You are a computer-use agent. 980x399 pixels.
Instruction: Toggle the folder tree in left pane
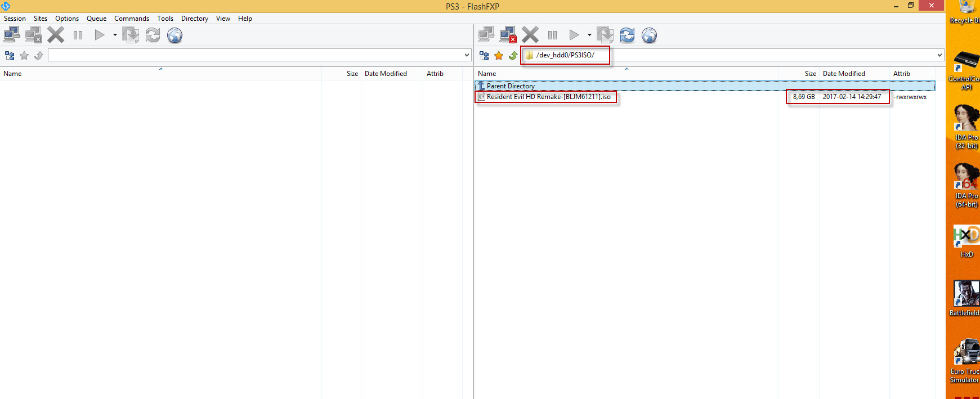(10, 56)
